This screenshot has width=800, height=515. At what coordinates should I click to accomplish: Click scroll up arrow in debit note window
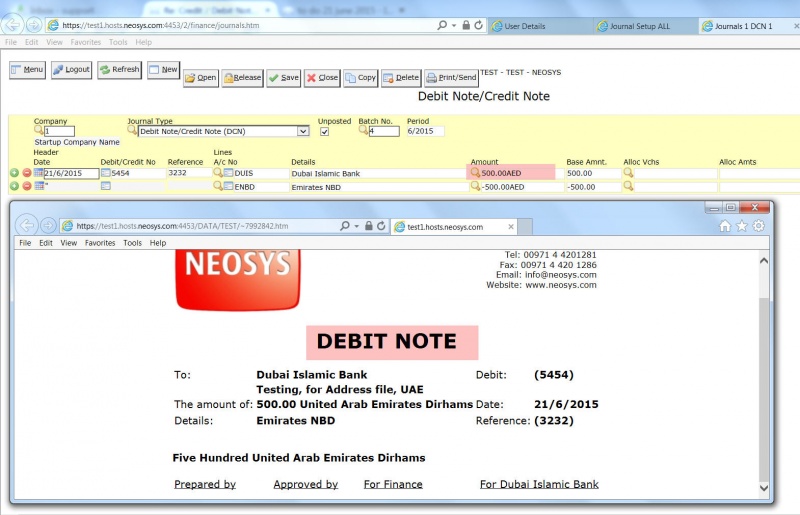[x=764, y=261]
